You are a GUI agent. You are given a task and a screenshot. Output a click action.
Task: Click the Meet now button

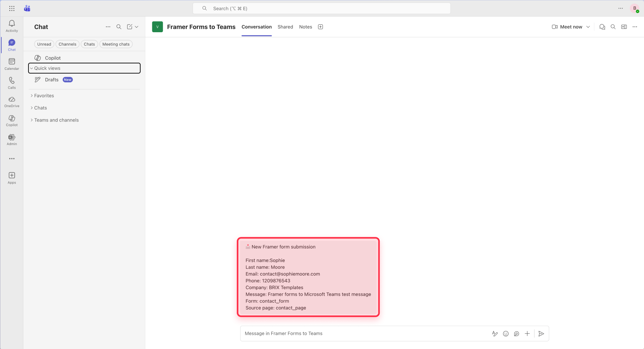click(x=567, y=27)
